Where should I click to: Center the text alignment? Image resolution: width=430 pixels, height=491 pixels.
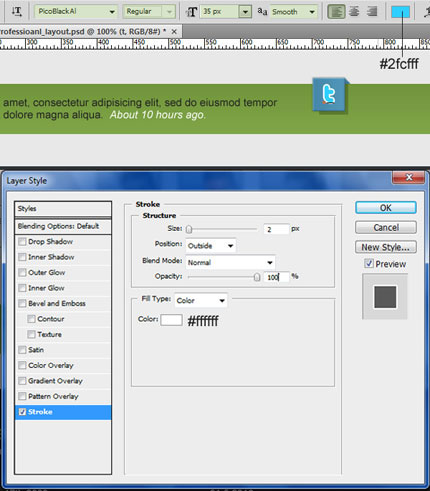354,12
